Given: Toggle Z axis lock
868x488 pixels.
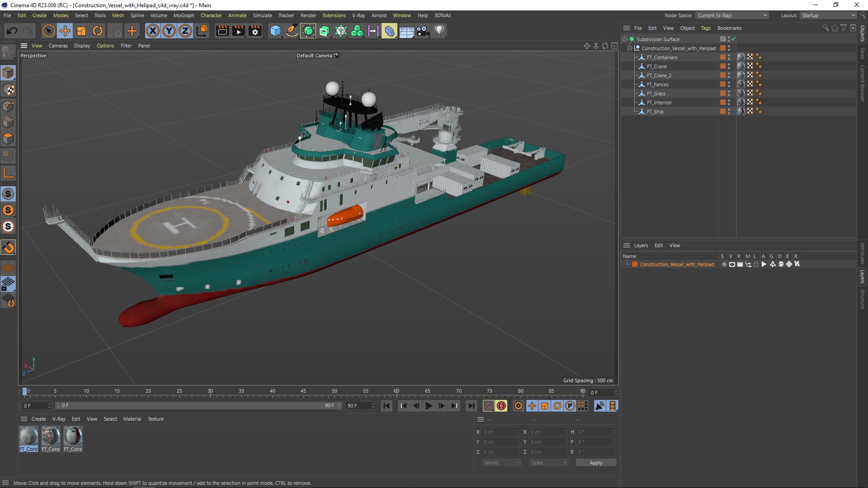Looking at the screenshot, I should pyautogui.click(x=185, y=31).
